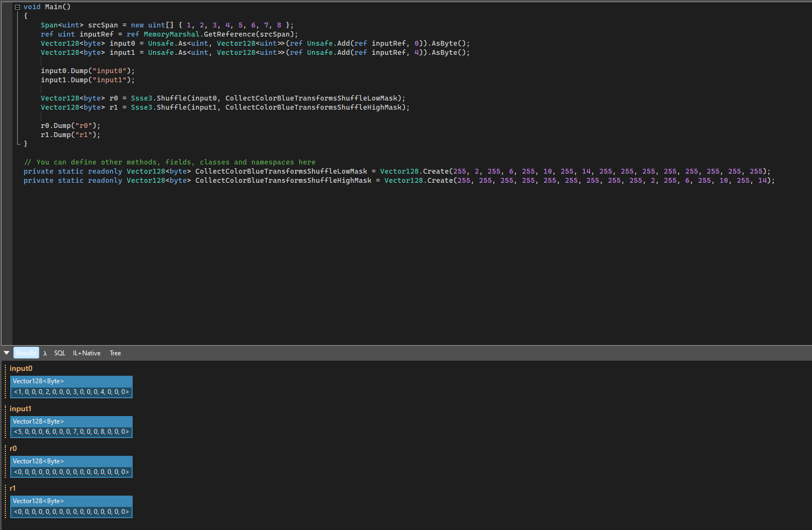Viewport: 812px width, 530px height.
Task: Open the results panel dropdown triangle
Action: [6, 353]
